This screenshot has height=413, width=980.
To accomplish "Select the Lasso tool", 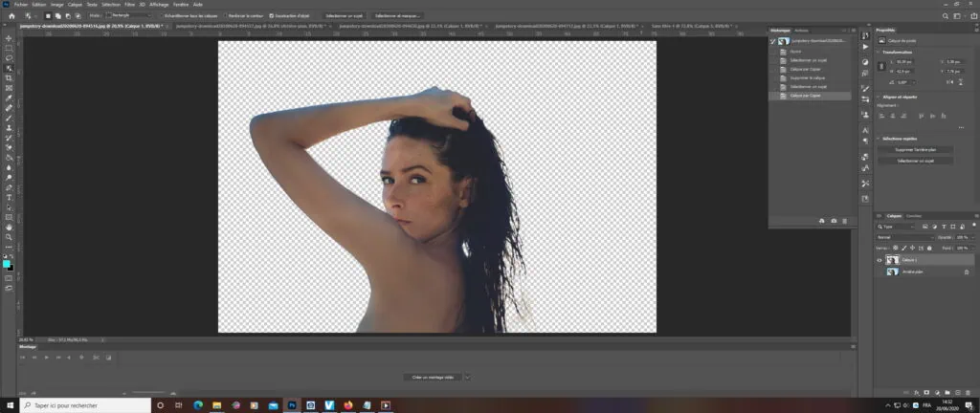I will [x=9, y=58].
